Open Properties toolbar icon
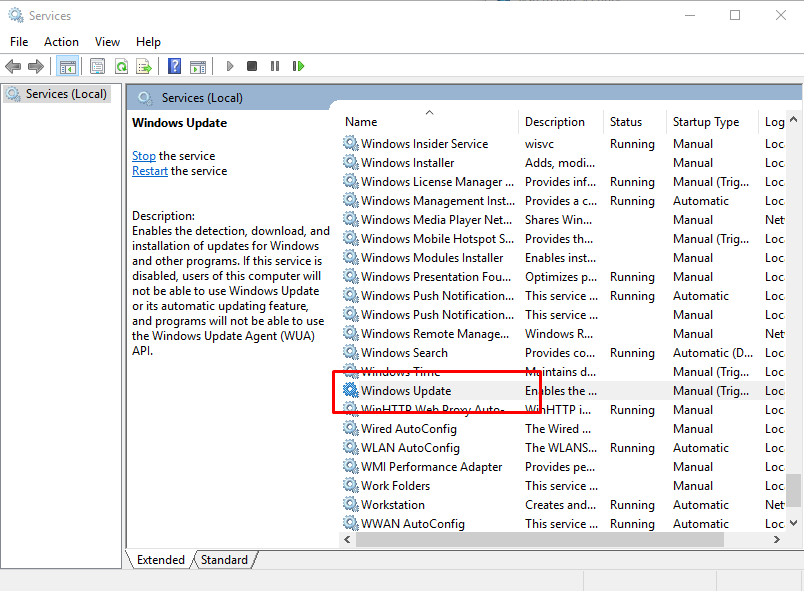The width and height of the screenshot is (804, 591). pyautogui.click(x=97, y=66)
